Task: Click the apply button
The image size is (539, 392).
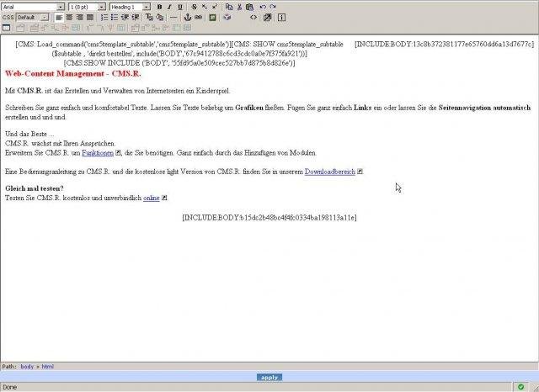Action: click(269, 377)
